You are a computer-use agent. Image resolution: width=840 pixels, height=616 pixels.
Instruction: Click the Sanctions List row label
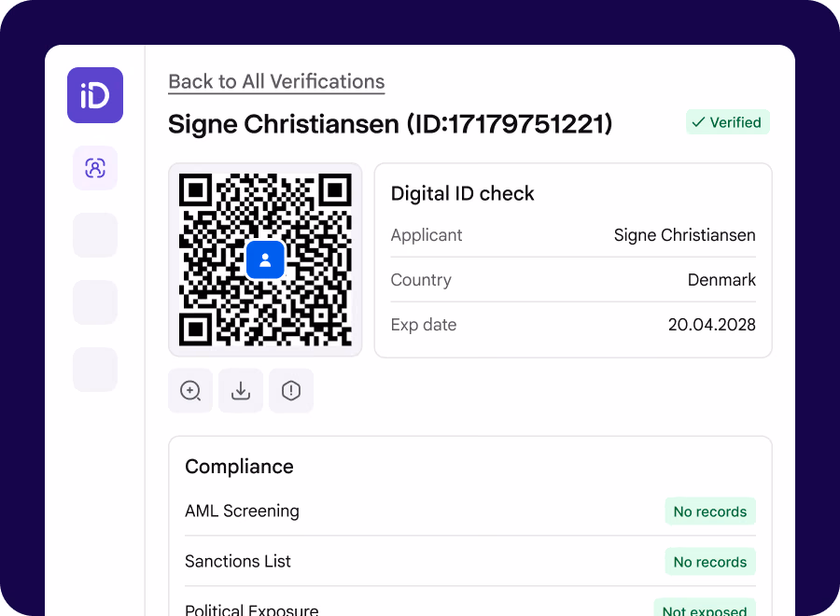point(238,561)
